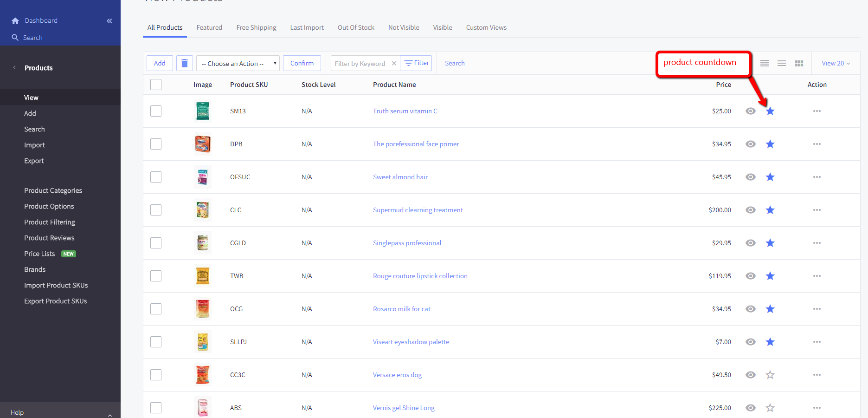Sort by the Price column header
Screen dimensions: 868x418
(x=723, y=85)
